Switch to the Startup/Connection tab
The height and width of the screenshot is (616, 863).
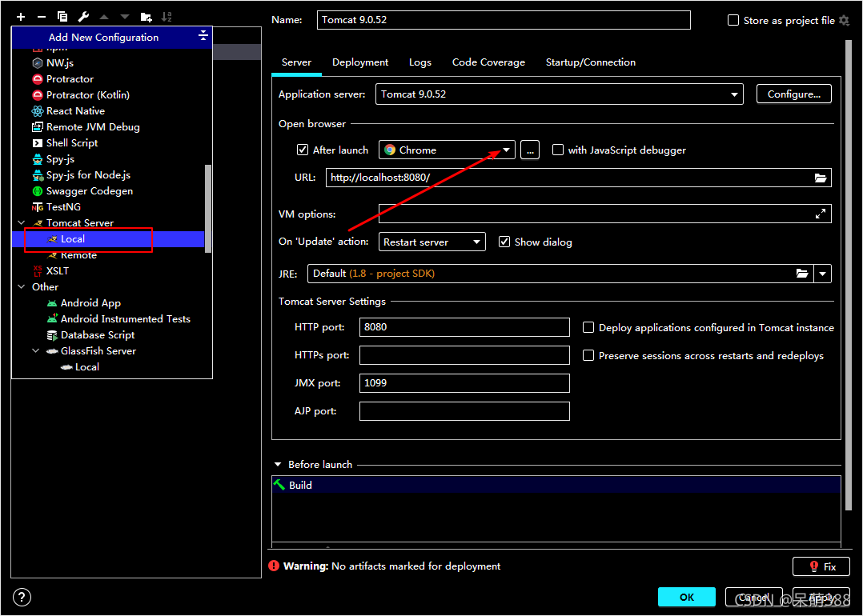tap(591, 62)
